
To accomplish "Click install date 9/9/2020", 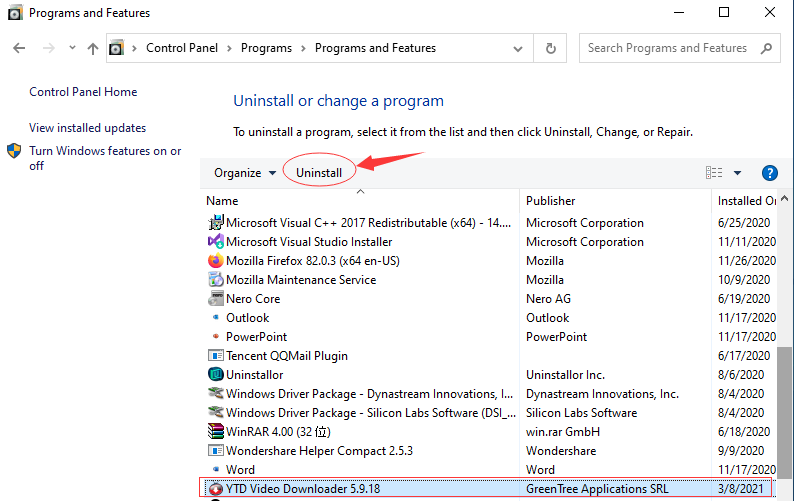I will [x=741, y=451].
